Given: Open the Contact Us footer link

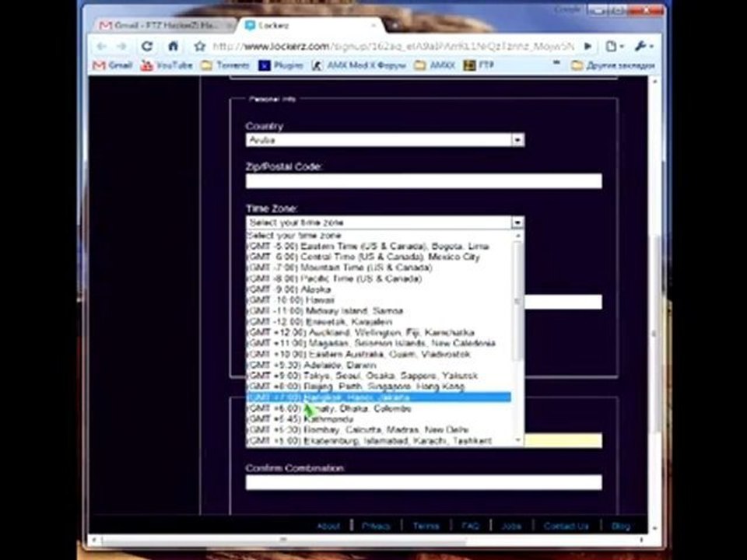Looking at the screenshot, I should [x=566, y=527].
